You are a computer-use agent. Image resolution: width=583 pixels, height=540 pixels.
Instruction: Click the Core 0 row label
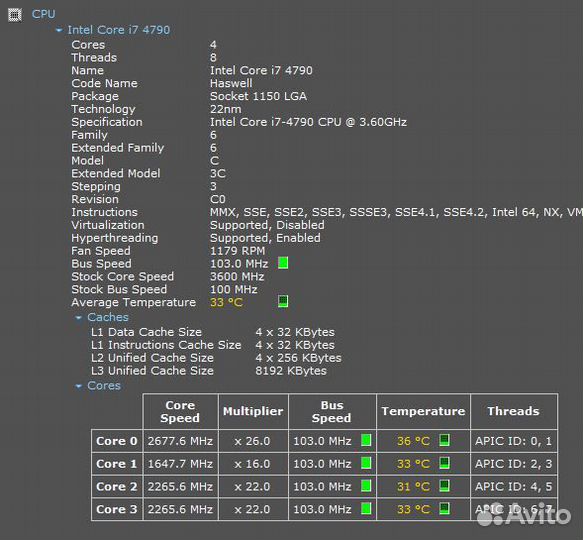click(117, 441)
